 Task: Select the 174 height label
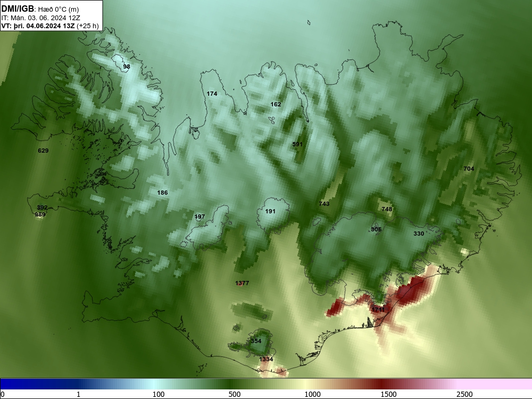click(212, 94)
